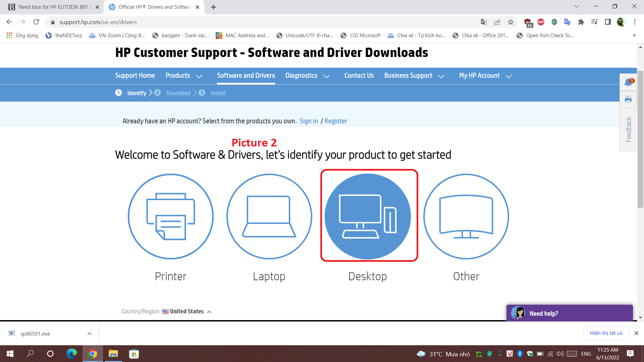Select the Laptop product icon
644x362 pixels.
[269, 217]
